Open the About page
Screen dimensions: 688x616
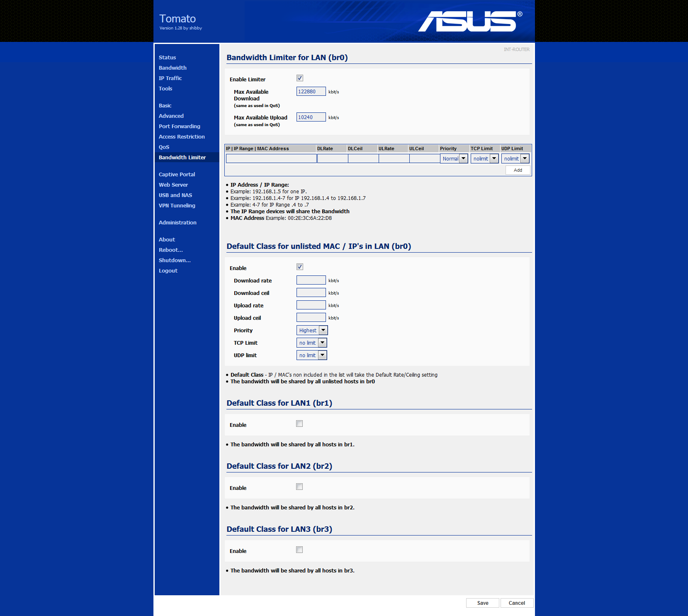(167, 239)
